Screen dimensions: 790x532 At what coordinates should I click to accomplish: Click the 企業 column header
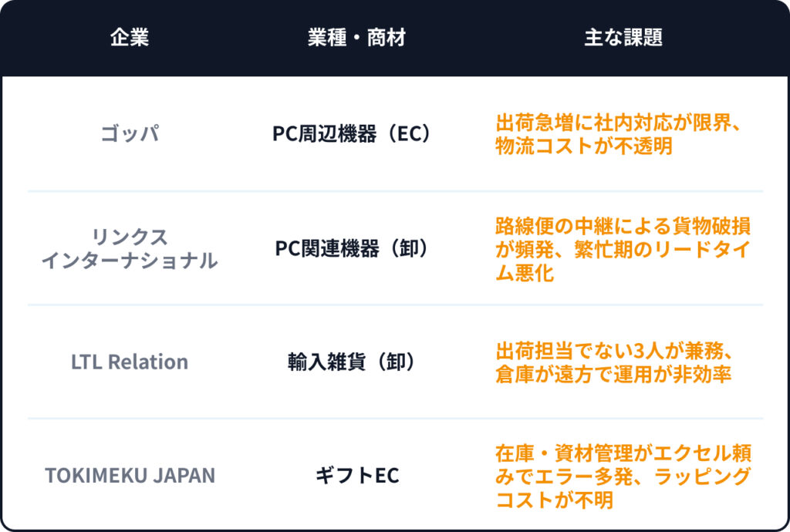(130, 38)
